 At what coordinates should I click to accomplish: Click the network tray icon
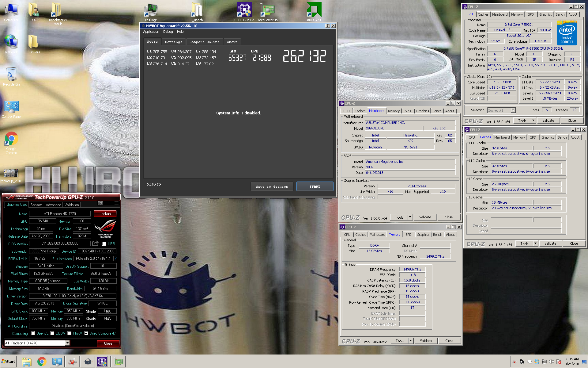[544, 362]
